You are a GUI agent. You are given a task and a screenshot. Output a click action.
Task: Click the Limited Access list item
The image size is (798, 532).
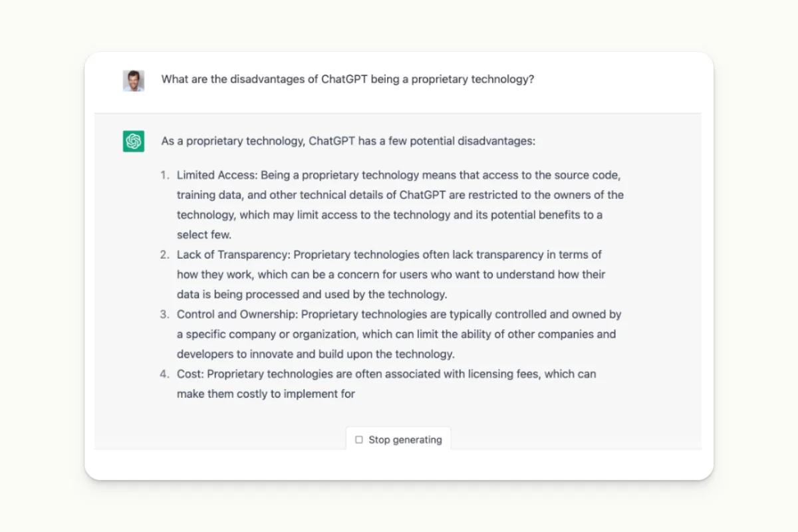399,204
